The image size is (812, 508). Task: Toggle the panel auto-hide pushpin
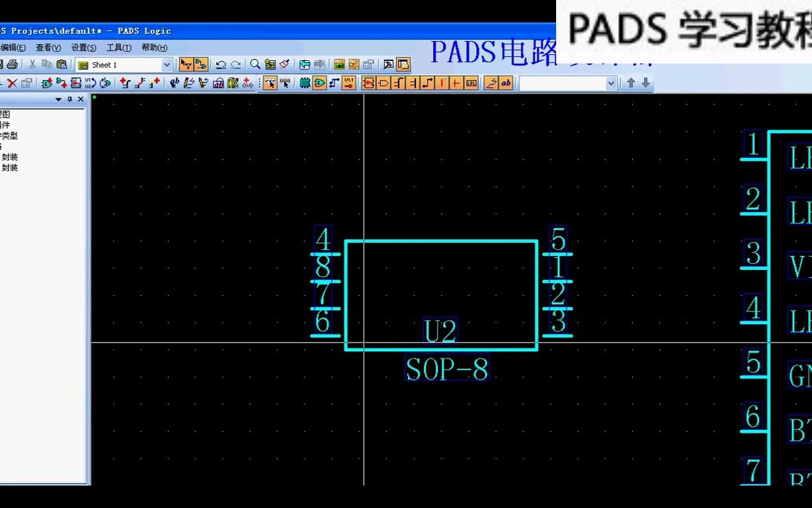pyautogui.click(x=69, y=99)
